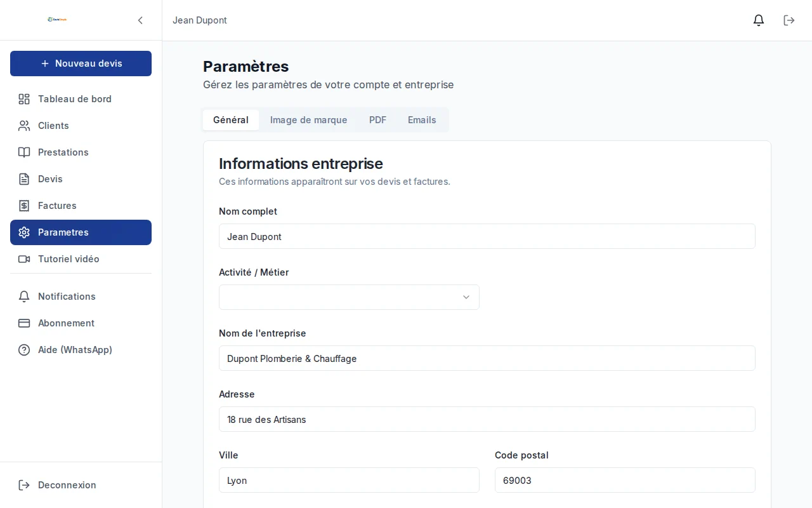The height and width of the screenshot is (508, 812).
Task: Open Abonnement link in sidebar
Action: click(81, 323)
